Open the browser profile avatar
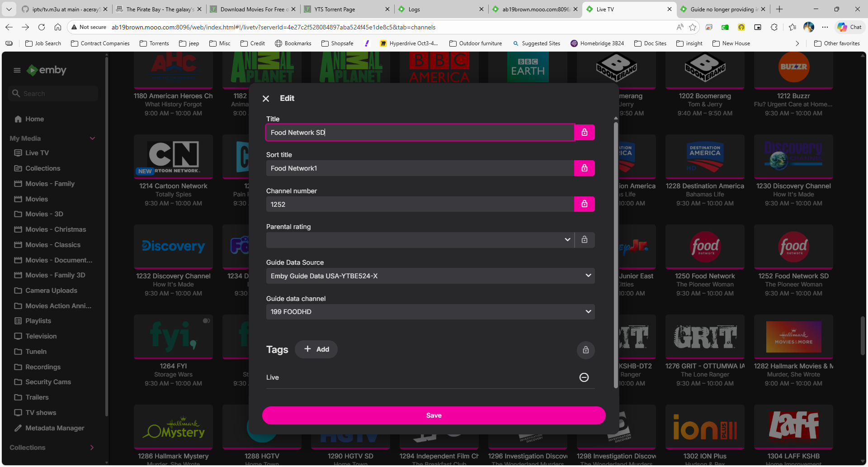Viewport: 868px width, 467px height. click(x=809, y=27)
